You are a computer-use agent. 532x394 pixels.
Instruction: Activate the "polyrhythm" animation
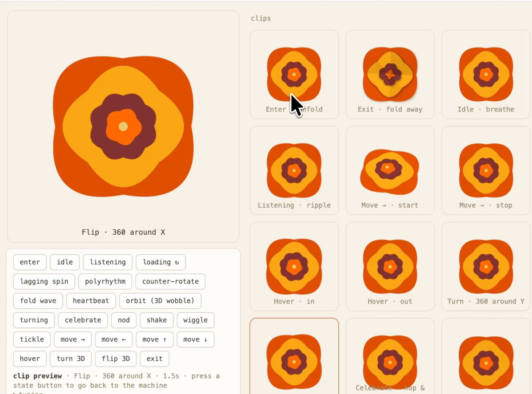(105, 281)
